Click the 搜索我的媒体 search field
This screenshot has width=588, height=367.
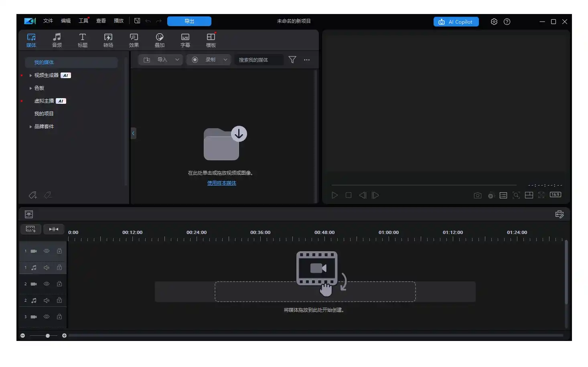pos(258,60)
